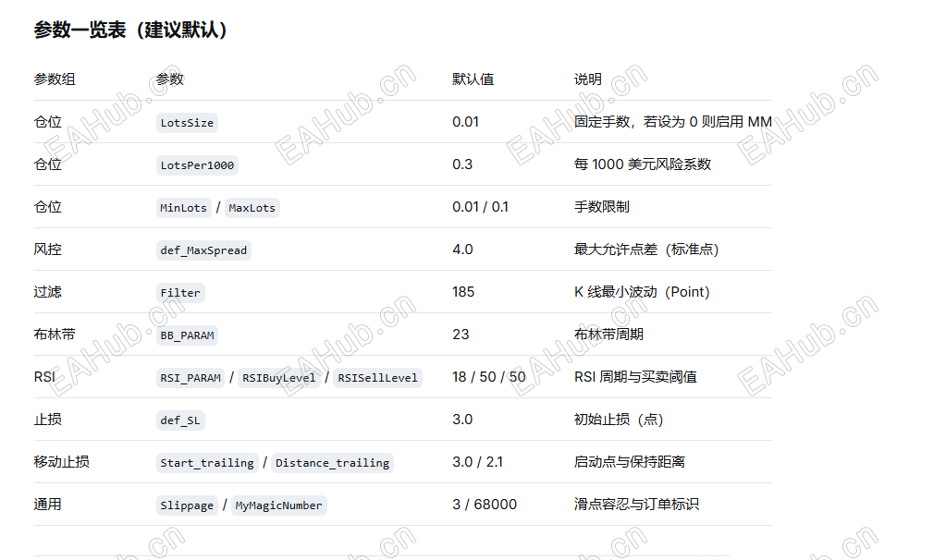The height and width of the screenshot is (560, 946).
Task: Click description 滑点容忍与订单标识
Action: [x=636, y=504]
